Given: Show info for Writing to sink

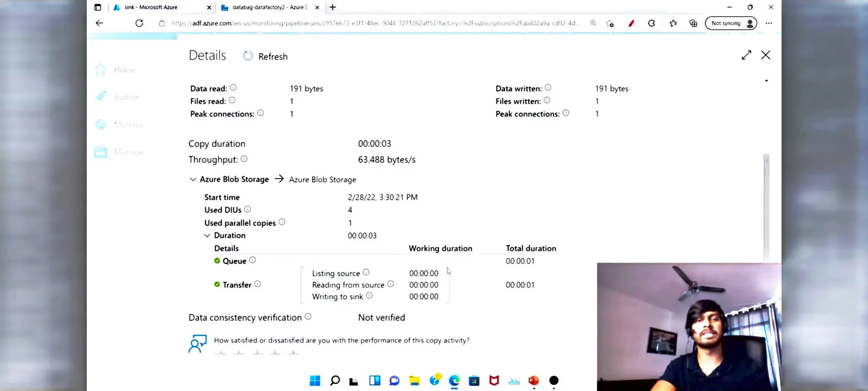Looking at the screenshot, I should point(369,296).
